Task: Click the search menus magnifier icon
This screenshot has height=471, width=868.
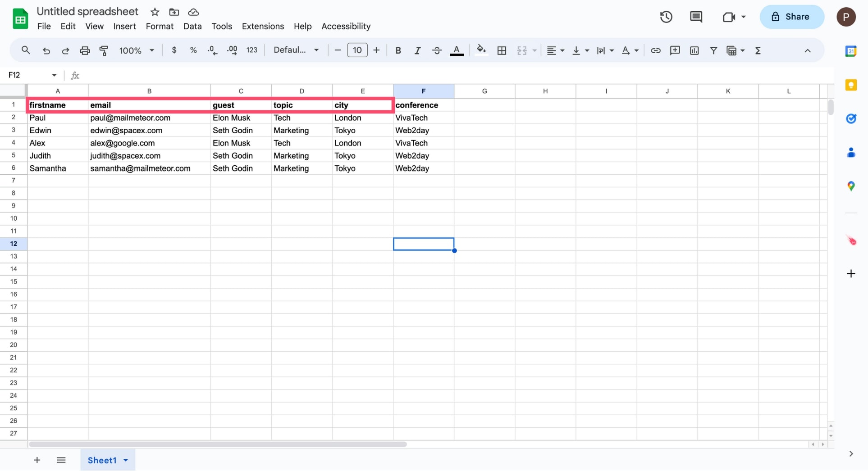Action: 26,50
